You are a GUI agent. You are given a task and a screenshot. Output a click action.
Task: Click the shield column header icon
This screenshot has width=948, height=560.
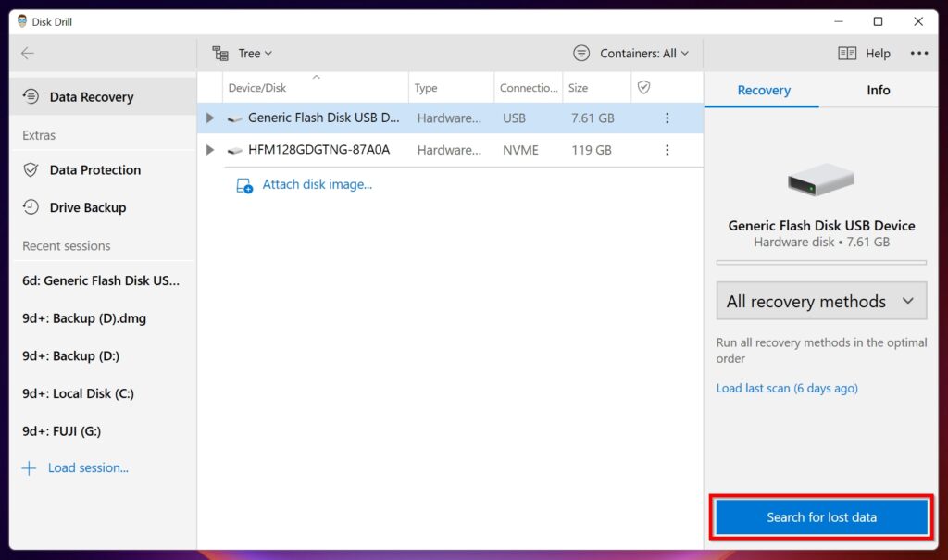[x=642, y=86]
